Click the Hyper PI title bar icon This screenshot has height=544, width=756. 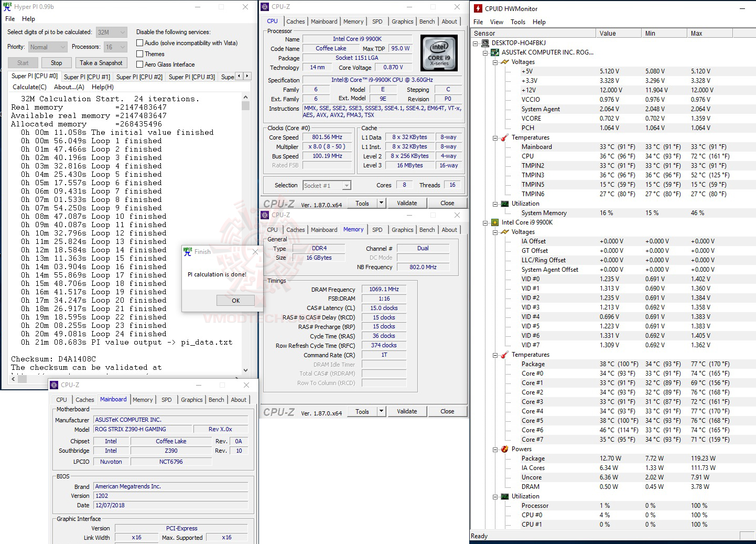(x=7, y=7)
